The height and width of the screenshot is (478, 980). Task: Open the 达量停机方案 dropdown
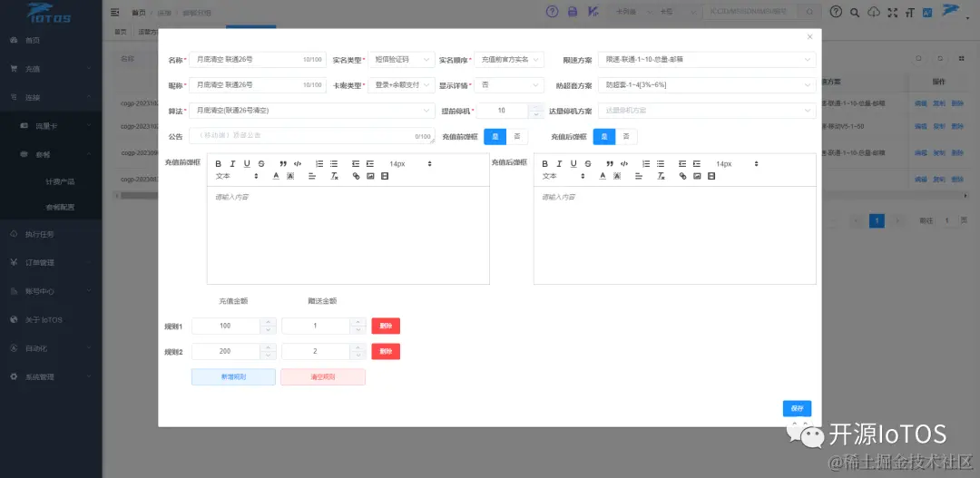point(707,111)
